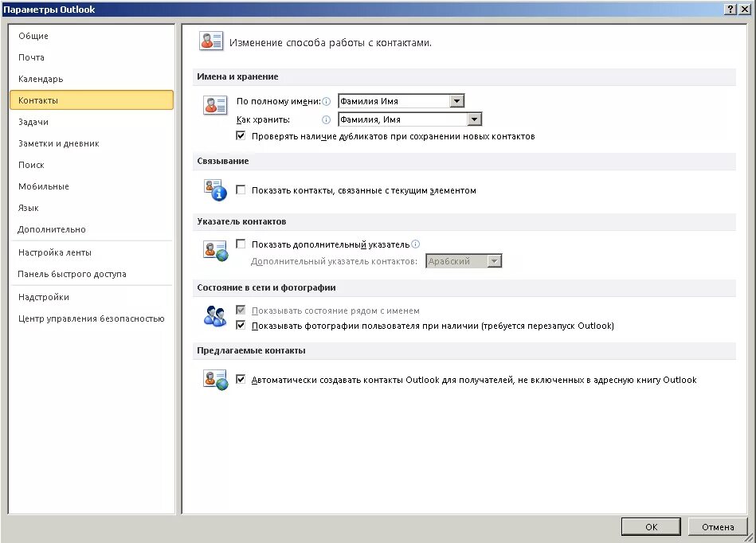Open the Общие options category
This screenshot has height=543, width=756.
[x=92, y=36]
